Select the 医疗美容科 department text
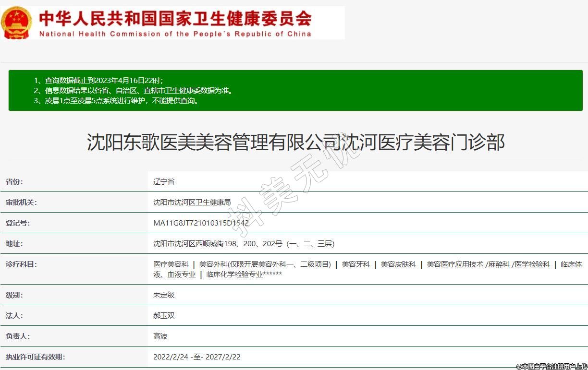This screenshot has height=370, width=588. (171, 264)
